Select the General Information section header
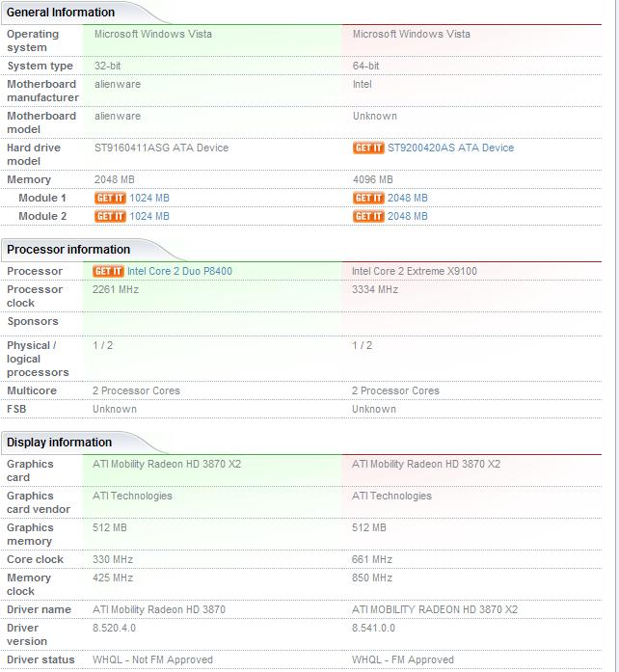 61,13
